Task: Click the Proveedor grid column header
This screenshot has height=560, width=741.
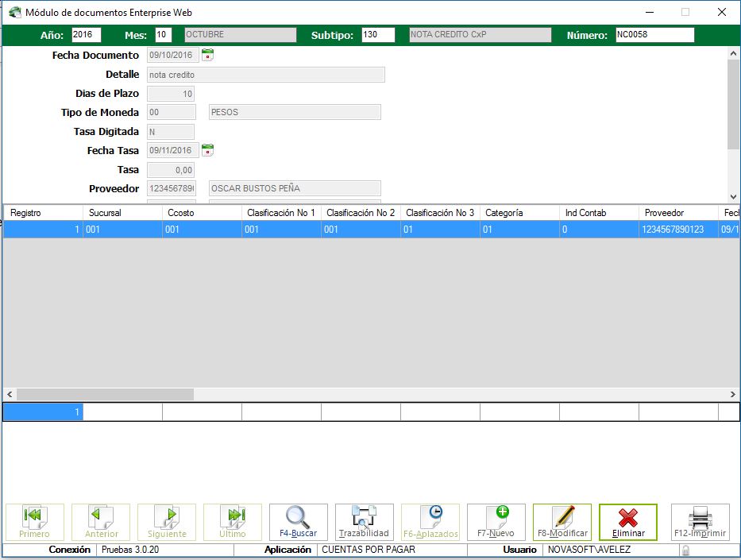Action: click(x=678, y=213)
